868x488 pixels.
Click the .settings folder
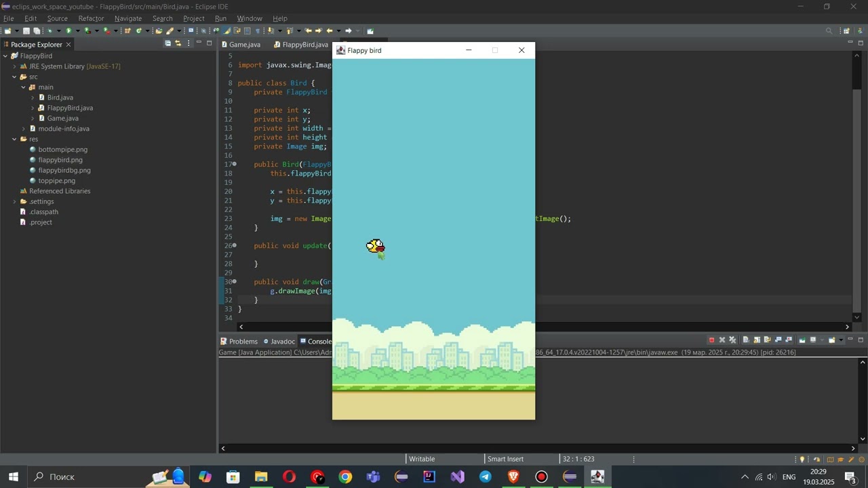(41, 201)
